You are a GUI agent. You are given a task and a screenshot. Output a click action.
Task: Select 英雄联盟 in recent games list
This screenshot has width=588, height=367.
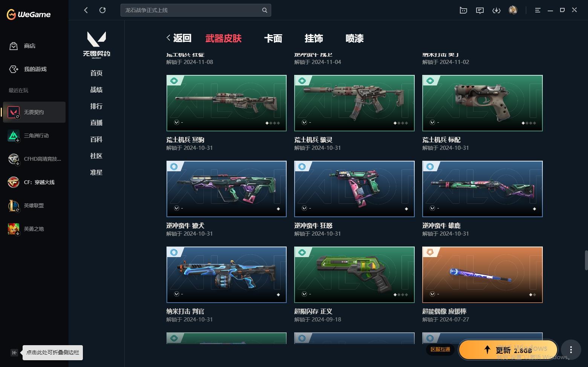point(34,206)
